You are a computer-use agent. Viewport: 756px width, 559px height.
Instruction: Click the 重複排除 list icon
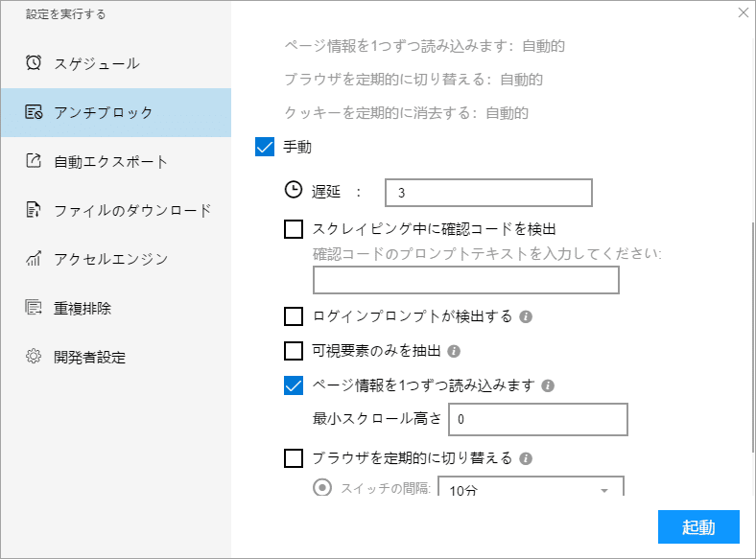click(34, 308)
